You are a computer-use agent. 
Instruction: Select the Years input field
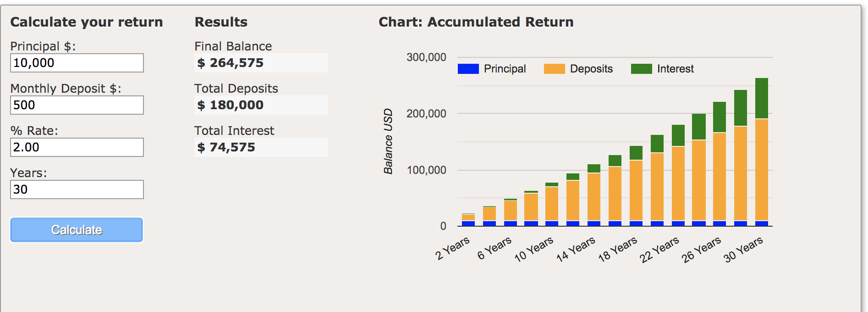(77, 189)
